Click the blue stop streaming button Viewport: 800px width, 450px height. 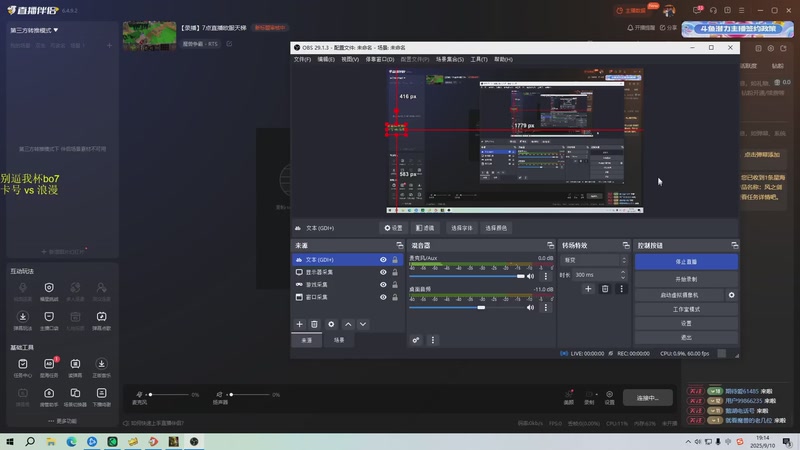[x=686, y=261]
